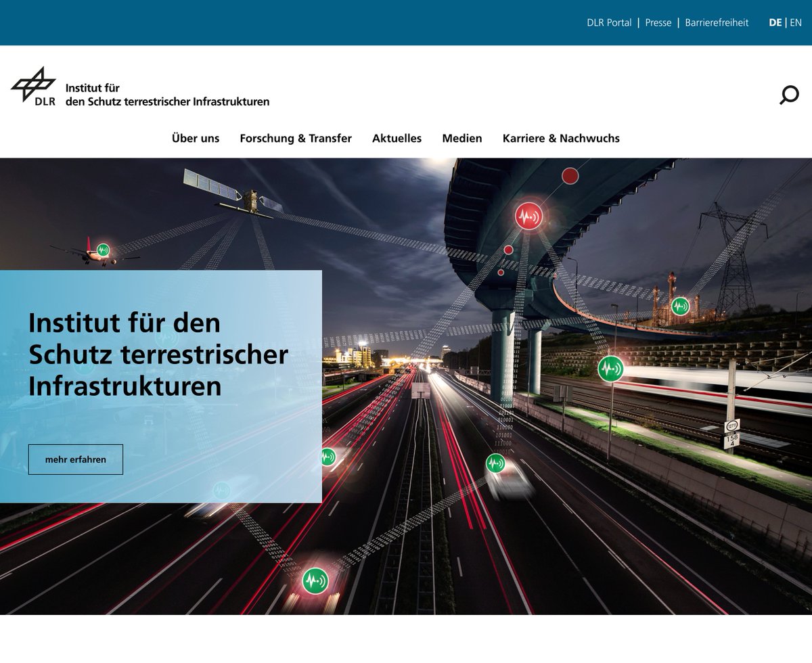Switch the language to DE
Viewport: 812px width, 663px height.
(x=775, y=22)
